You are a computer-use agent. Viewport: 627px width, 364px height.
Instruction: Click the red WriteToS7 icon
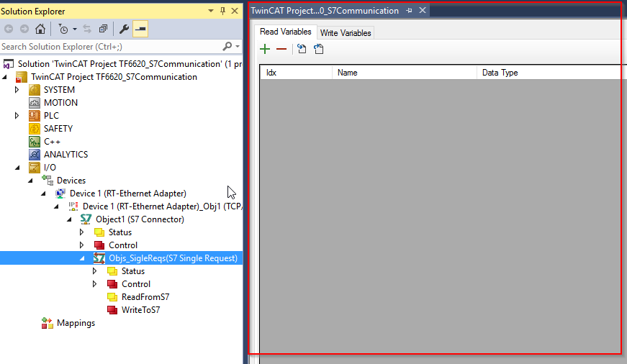click(x=112, y=310)
